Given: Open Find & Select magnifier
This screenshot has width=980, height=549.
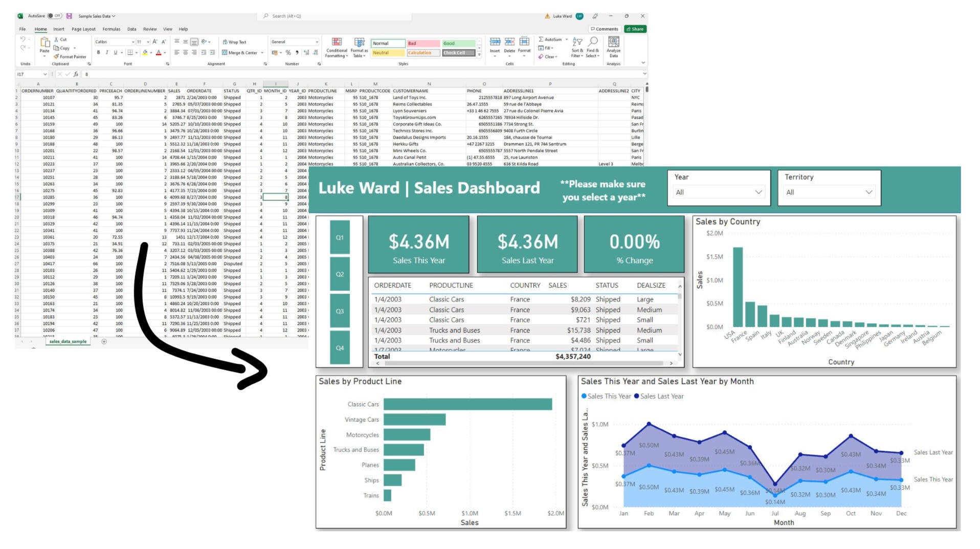Looking at the screenshot, I should 593,42.
